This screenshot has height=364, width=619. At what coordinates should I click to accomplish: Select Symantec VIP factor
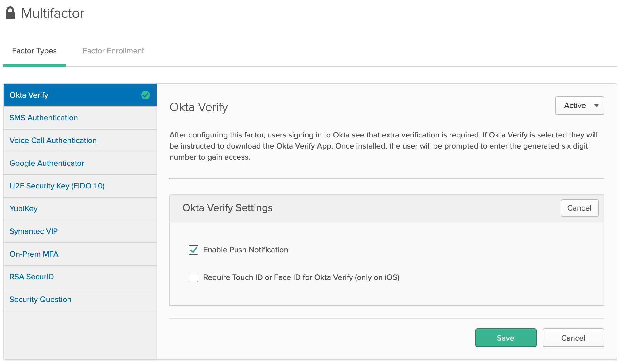point(34,231)
